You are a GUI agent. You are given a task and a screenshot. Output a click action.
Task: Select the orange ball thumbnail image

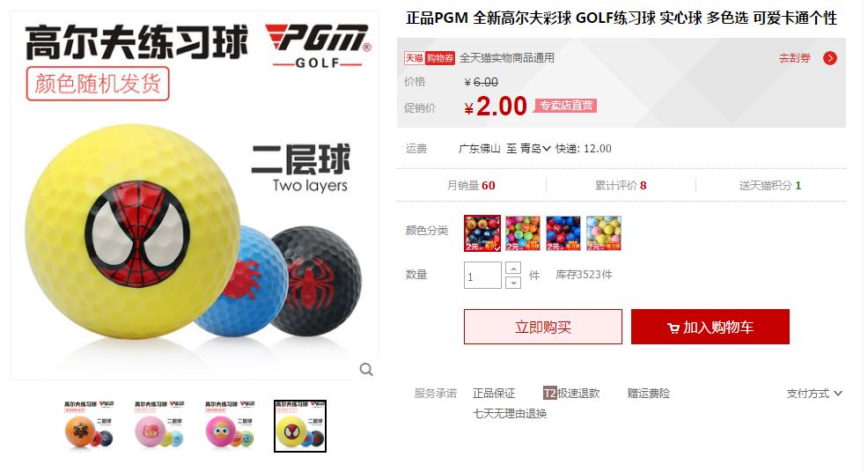89,425
